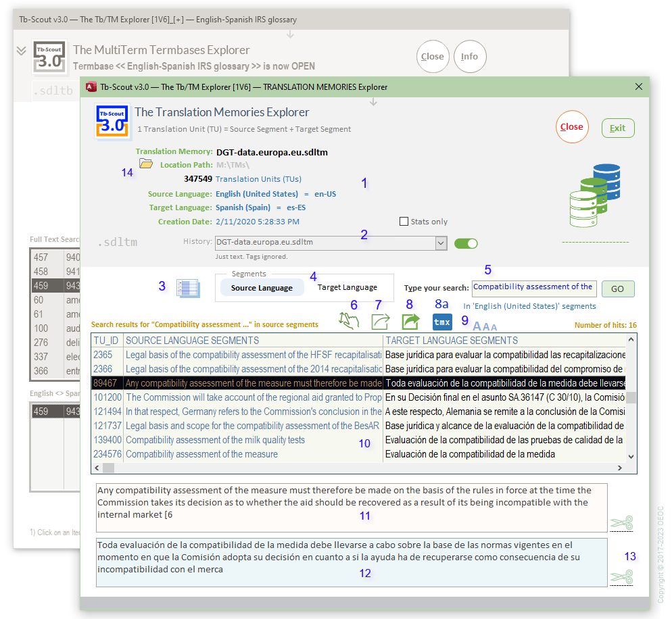Select the Source Language segments tab
This screenshot has height=619, width=672.
click(x=262, y=288)
